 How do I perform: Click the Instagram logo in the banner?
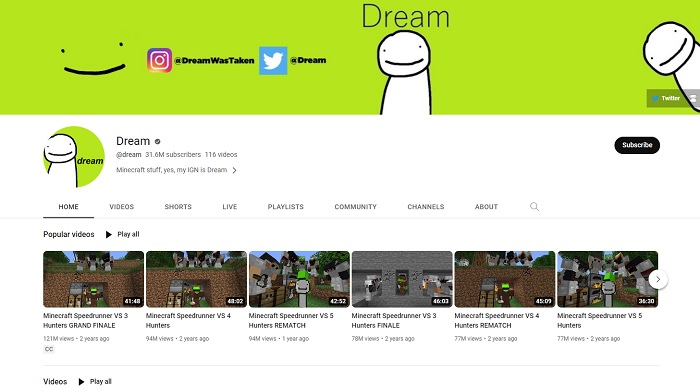pos(159,60)
